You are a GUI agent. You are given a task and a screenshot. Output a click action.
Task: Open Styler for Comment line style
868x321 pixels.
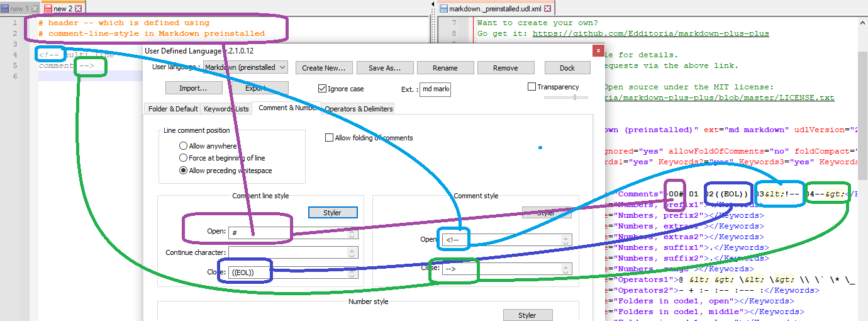(332, 213)
